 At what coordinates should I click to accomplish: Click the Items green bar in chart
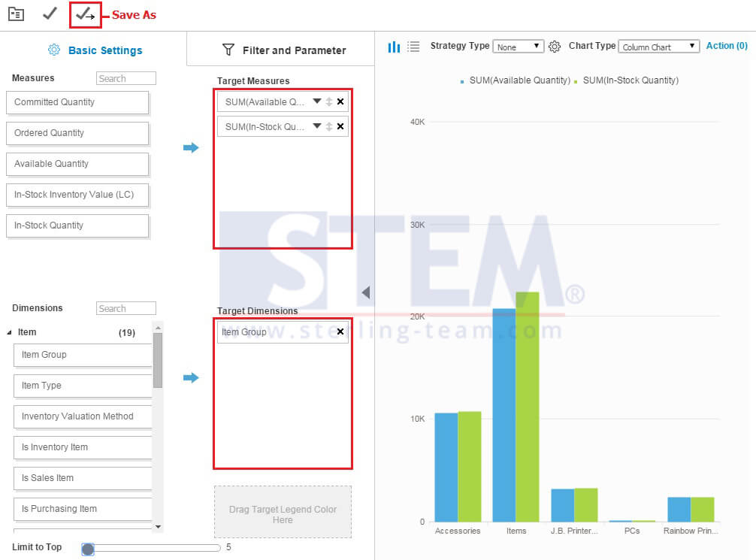pyautogui.click(x=527, y=407)
